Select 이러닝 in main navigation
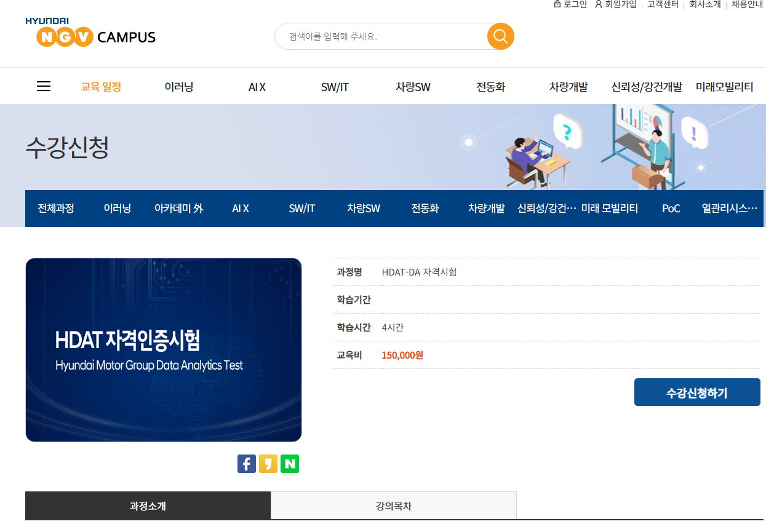Viewport: 766px width, 532px height. pyautogui.click(x=179, y=87)
